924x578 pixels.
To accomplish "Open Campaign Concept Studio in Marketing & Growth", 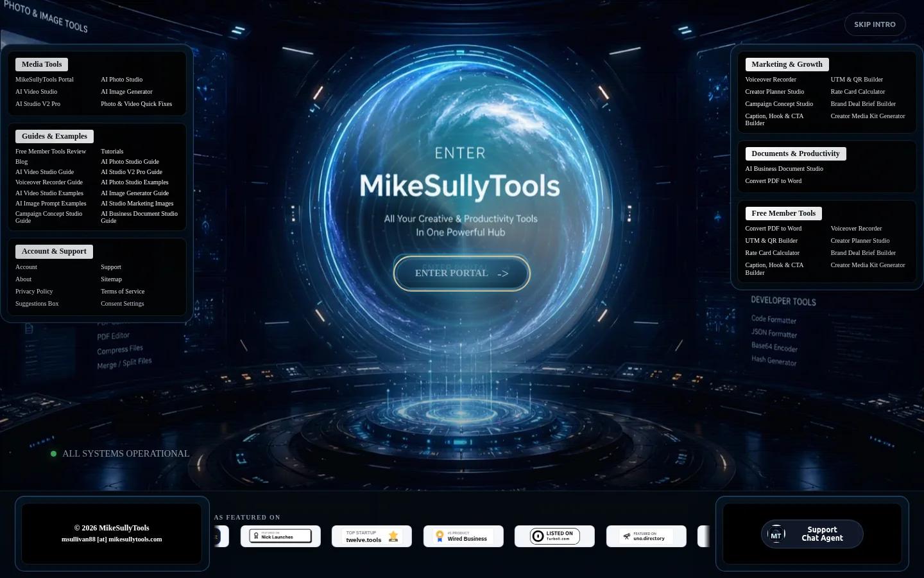I will click(x=779, y=104).
